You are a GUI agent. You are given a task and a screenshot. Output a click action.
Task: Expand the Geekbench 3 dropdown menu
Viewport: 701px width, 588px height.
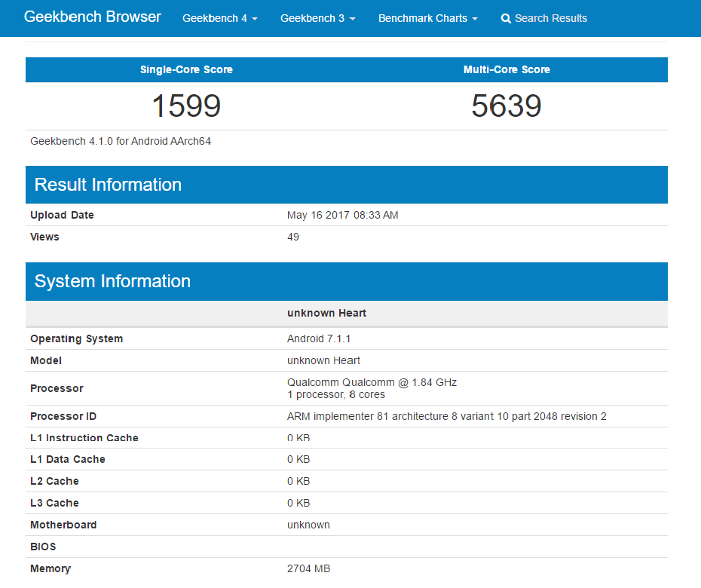point(317,18)
